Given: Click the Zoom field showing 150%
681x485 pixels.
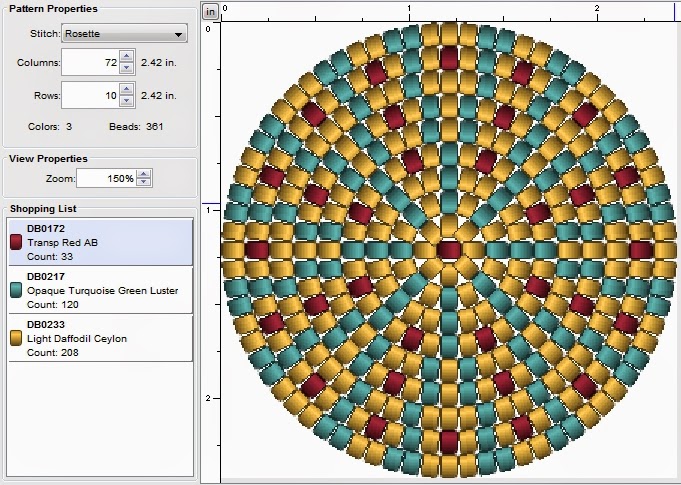Looking at the screenshot, I should 106,178.
